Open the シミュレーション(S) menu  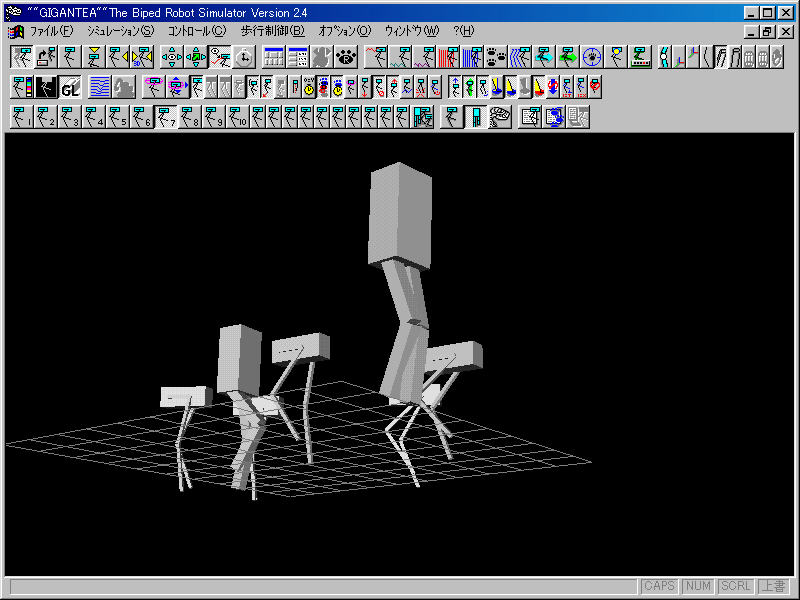pyautogui.click(x=120, y=31)
